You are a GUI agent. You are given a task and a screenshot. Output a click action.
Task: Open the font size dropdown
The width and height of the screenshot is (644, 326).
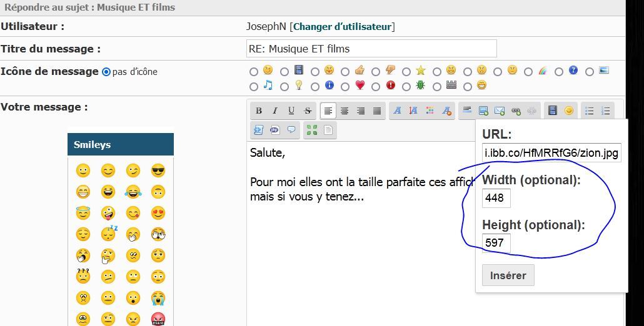click(x=413, y=111)
